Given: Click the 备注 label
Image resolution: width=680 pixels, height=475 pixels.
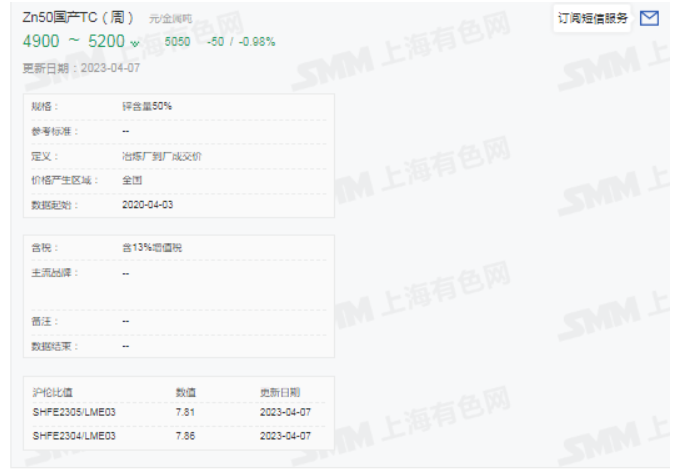Looking at the screenshot, I should 45,321.
